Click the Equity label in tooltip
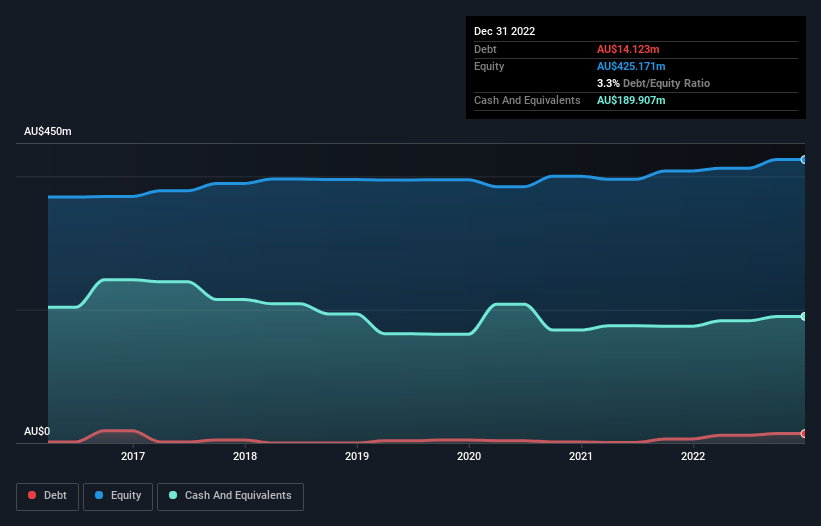The height and width of the screenshot is (526, 821). click(x=489, y=66)
